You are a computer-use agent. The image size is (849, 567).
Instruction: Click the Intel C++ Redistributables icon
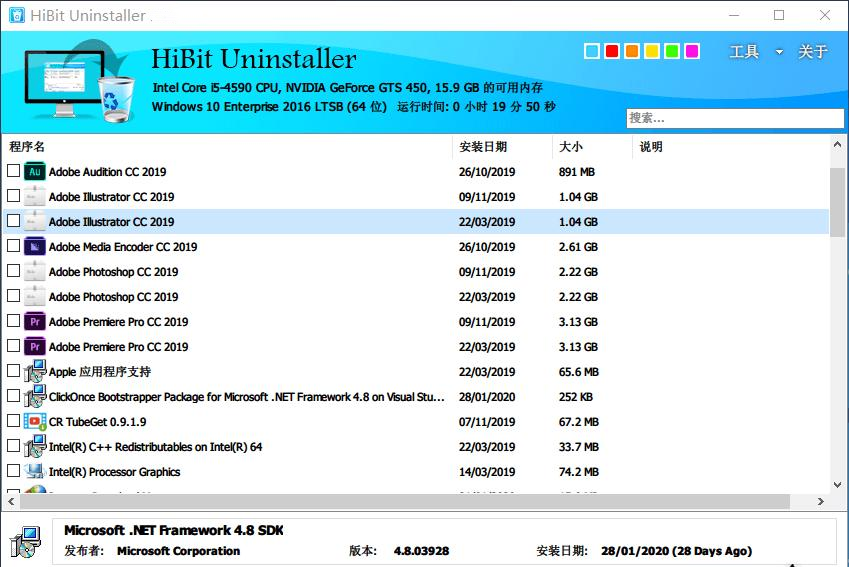[35, 446]
